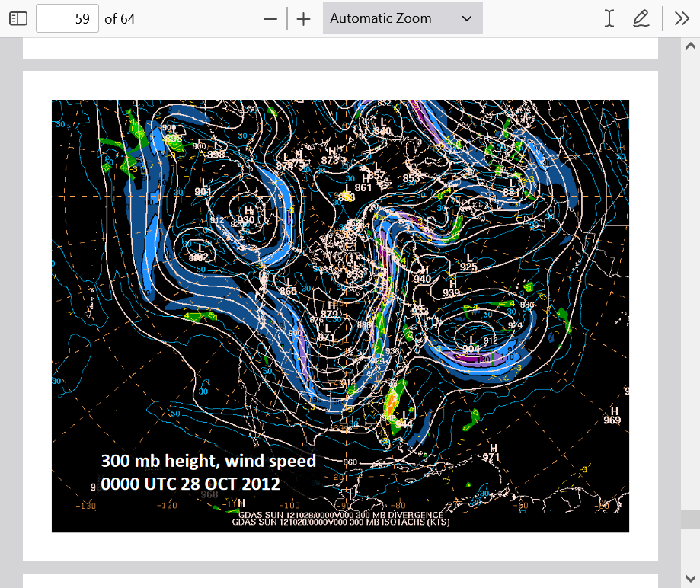700x588 pixels.
Task: Toggle the PDF sidebar panel
Action: point(18,19)
